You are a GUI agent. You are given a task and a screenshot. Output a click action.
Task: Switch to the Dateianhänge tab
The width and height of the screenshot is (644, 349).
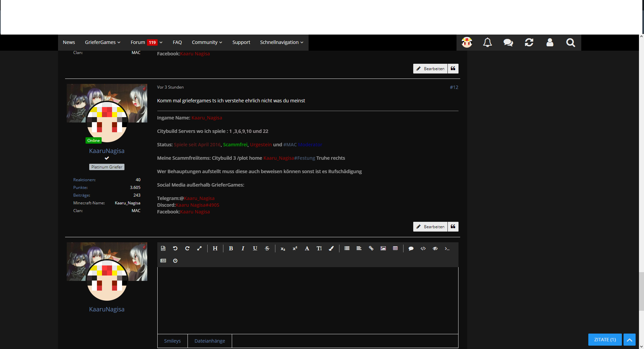[210, 341]
